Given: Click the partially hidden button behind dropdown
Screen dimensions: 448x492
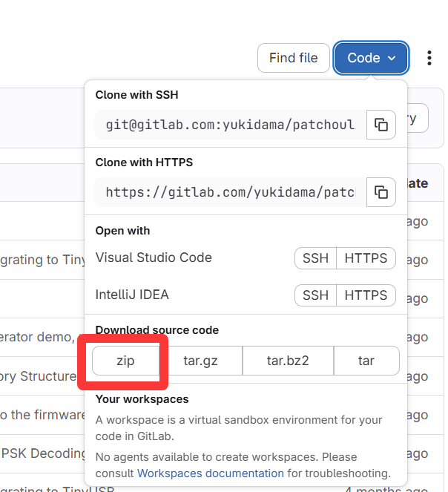Looking at the screenshot, I should click(417, 119).
